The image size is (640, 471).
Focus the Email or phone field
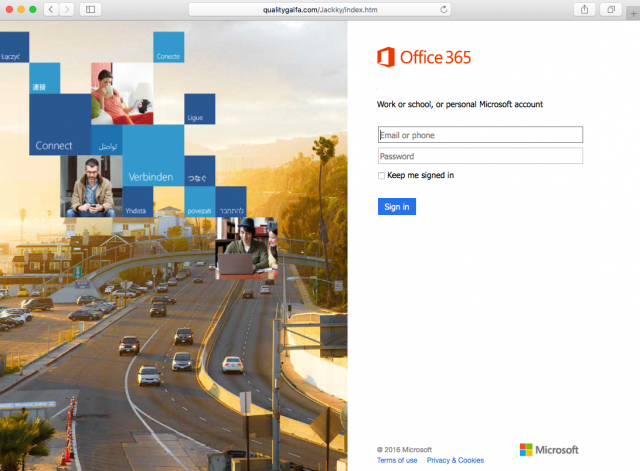coord(480,135)
